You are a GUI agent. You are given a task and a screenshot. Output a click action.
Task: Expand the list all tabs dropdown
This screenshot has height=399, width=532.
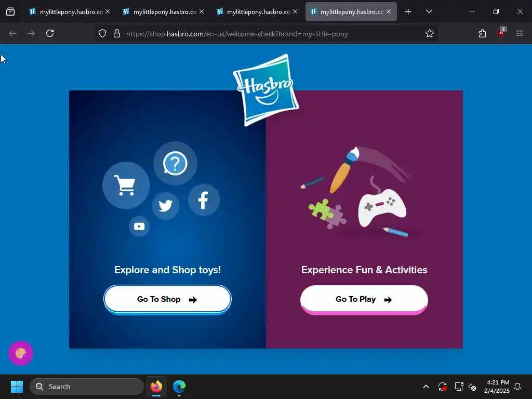point(429,12)
